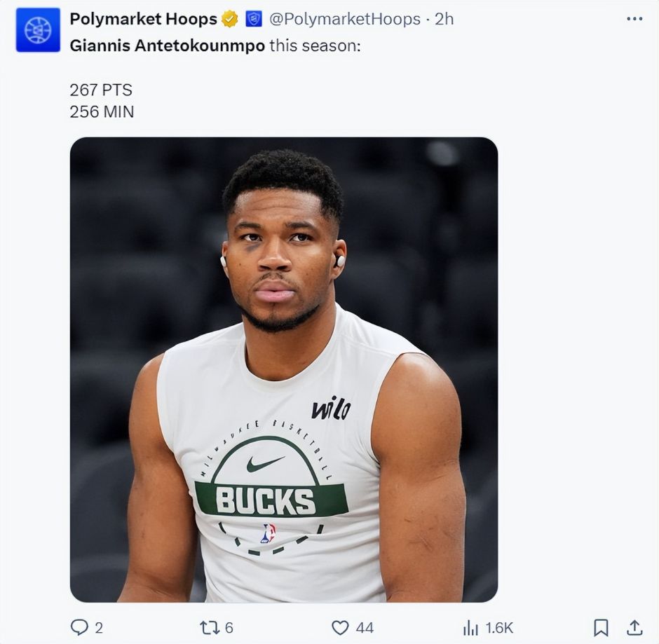Like the post with the heart icon
This screenshot has width=659, height=644.
pos(340,627)
